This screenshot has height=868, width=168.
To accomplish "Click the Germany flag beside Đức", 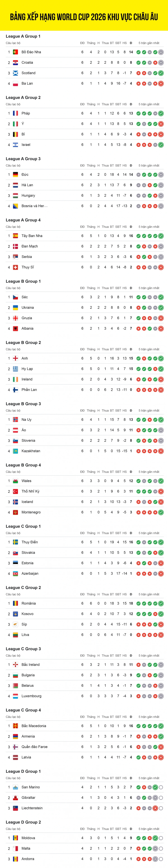I will (x=15, y=175).
